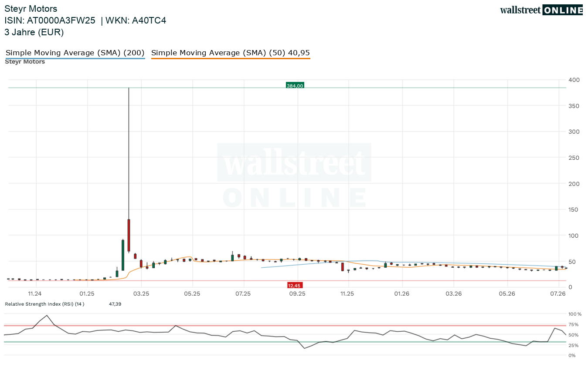
Task: Click the 400 price axis label
Action: (x=574, y=80)
